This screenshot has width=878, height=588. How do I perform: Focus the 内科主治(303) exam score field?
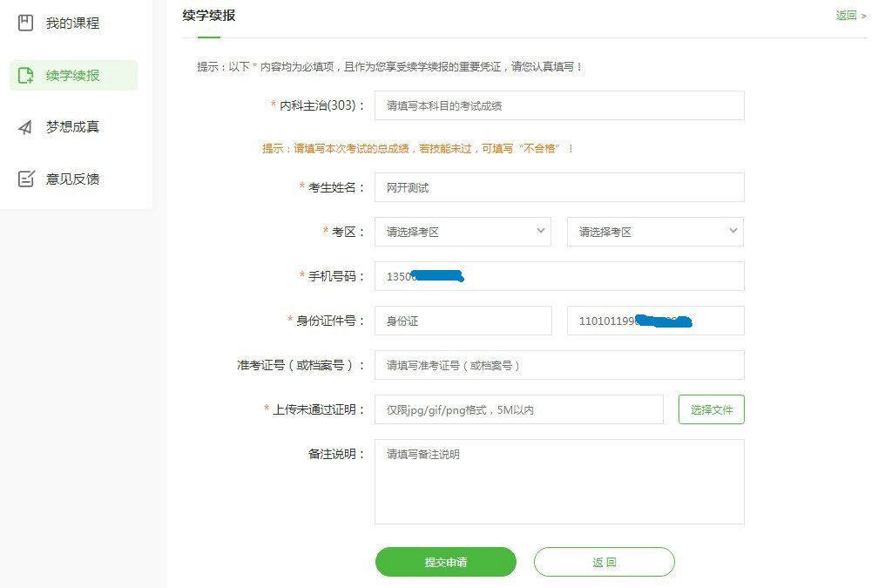559,105
